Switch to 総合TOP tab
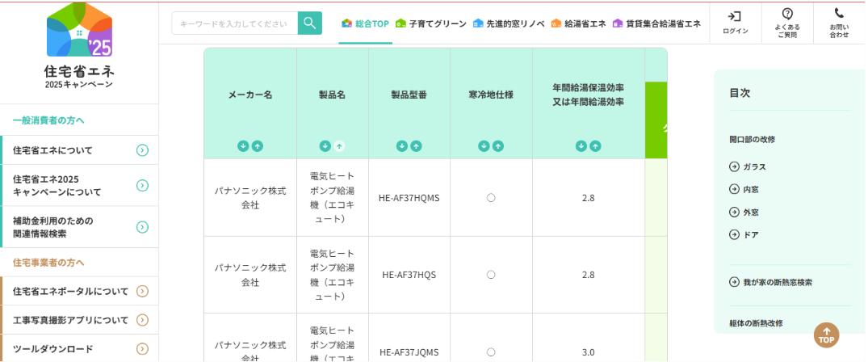The image size is (868, 362). coord(365,24)
